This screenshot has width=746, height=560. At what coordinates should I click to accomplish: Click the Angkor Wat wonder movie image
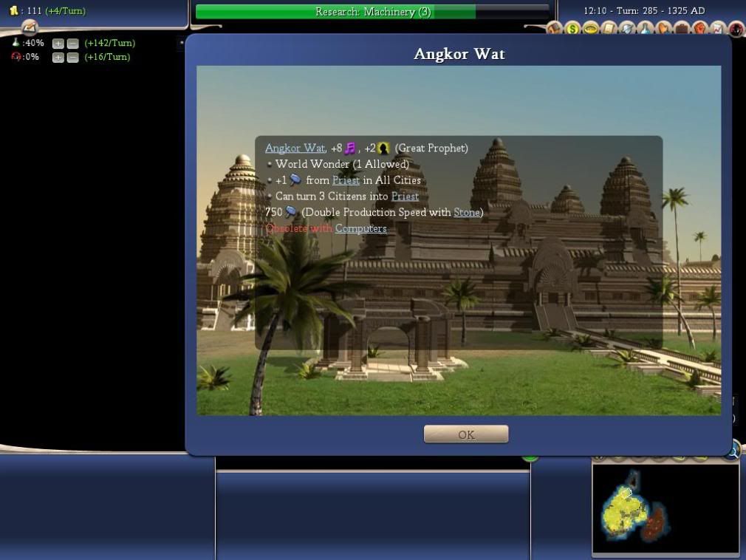point(459,240)
